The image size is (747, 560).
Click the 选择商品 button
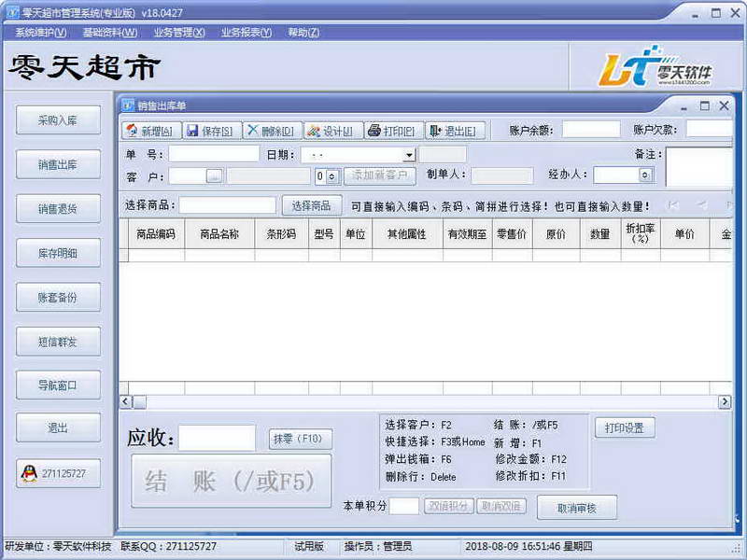tap(312, 205)
